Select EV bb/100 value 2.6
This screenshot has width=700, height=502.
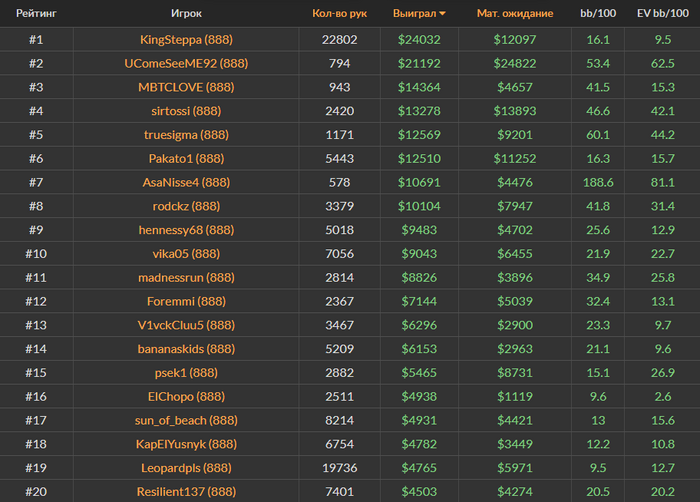pyautogui.click(x=662, y=397)
